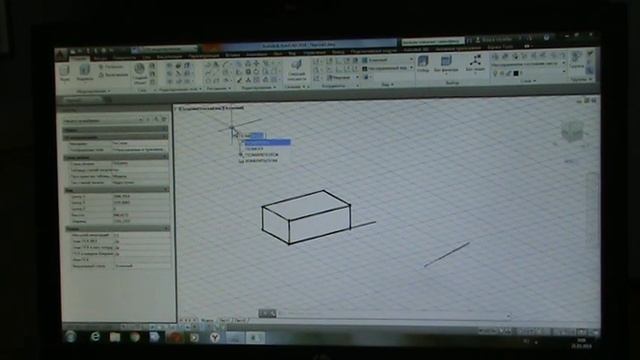Click the viewport controls label top-left
The image size is (640, 360).
click(x=210, y=109)
